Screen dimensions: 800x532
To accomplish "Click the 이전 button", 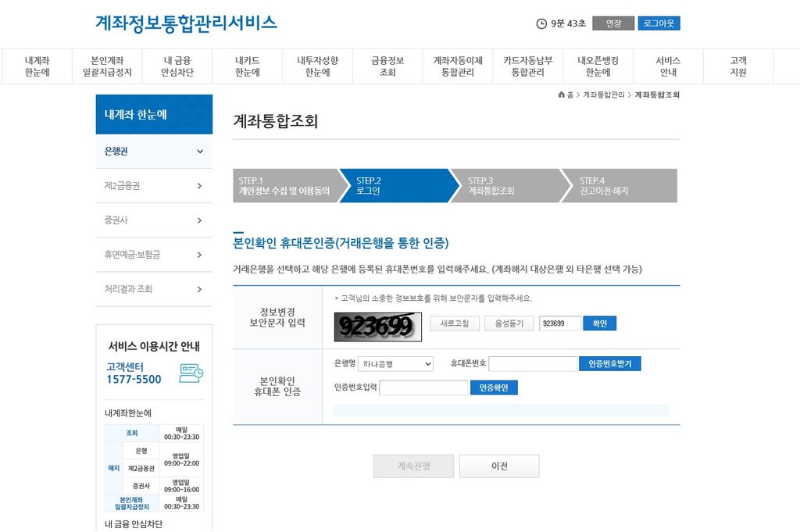I will 499,466.
